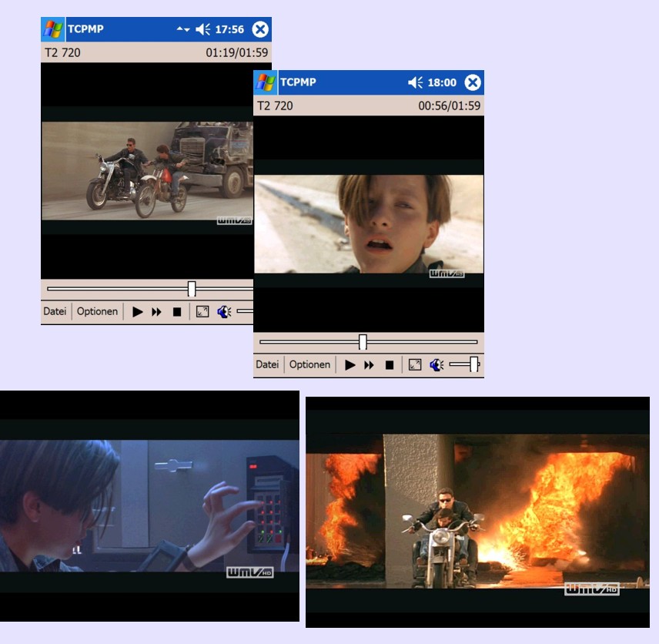The width and height of the screenshot is (659, 644).
Task: Click seek slider handle in right TCPMP window
Action: (x=363, y=342)
